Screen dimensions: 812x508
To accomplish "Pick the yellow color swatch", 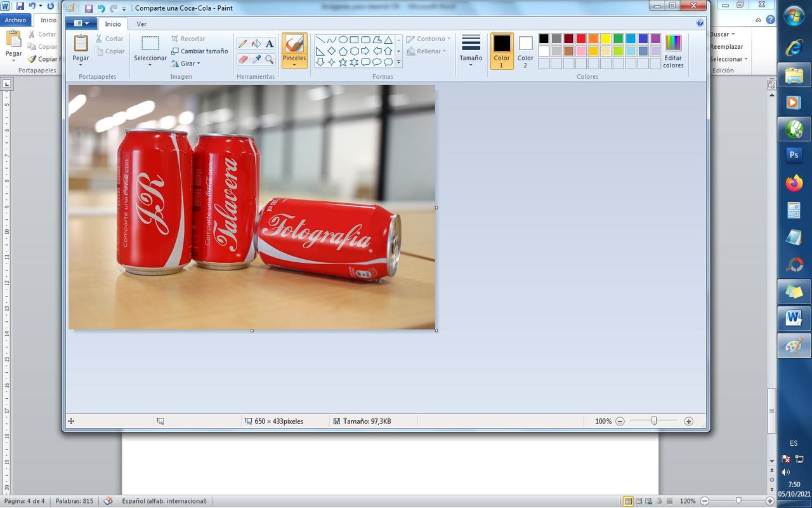I will coord(606,39).
